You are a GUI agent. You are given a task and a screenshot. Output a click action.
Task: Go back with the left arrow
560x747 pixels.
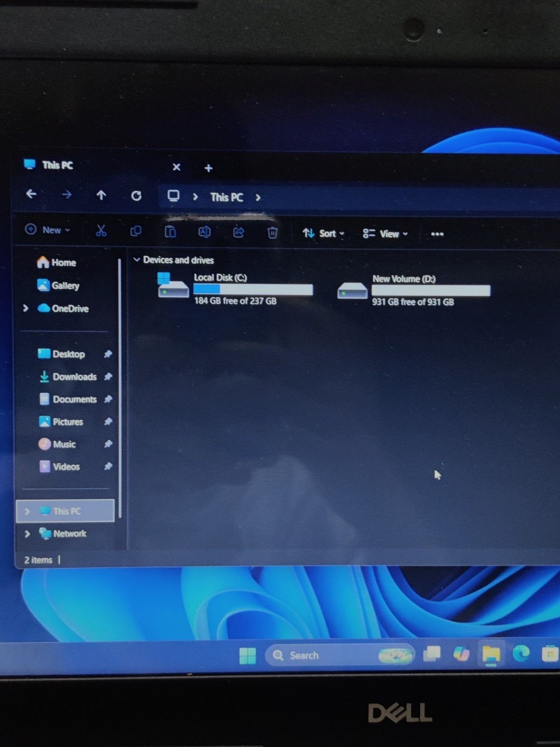click(x=31, y=194)
